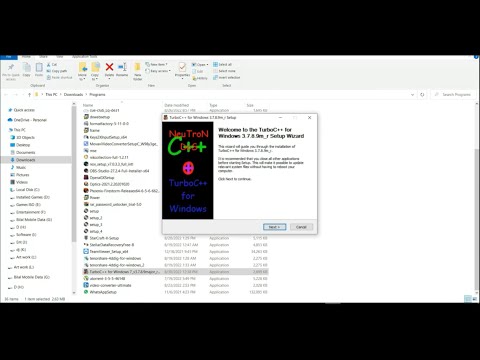The width and height of the screenshot is (480, 360).
Task: Cancel the TurboC++ setup wizard
Action: [x=301, y=227]
